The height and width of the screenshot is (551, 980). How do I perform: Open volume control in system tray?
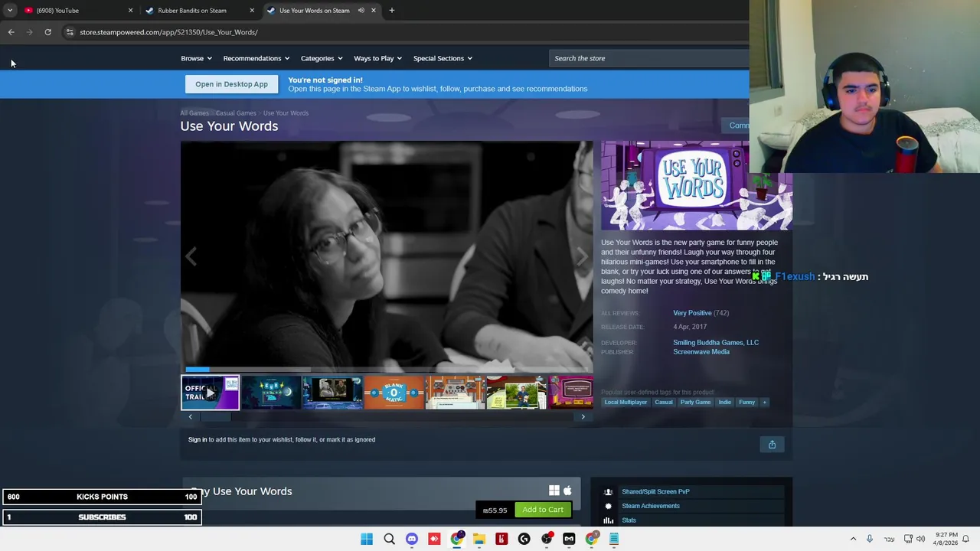pyautogui.click(x=920, y=540)
